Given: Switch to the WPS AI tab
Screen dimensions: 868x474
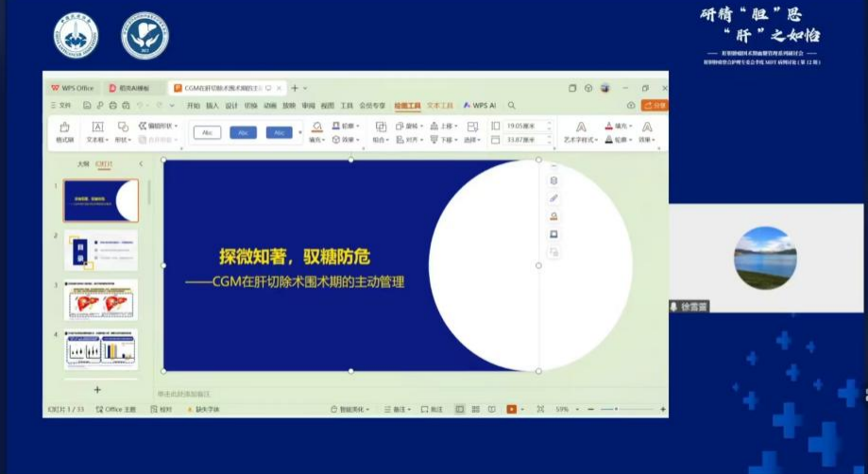Looking at the screenshot, I should [x=480, y=105].
